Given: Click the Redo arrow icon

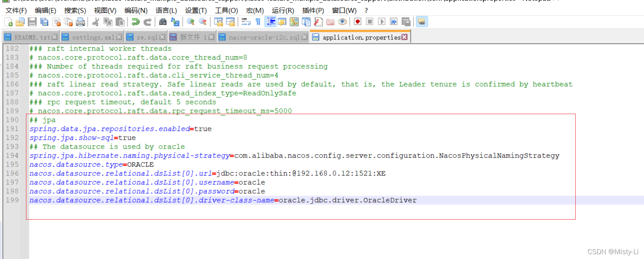Looking at the screenshot, I should click(x=147, y=22).
